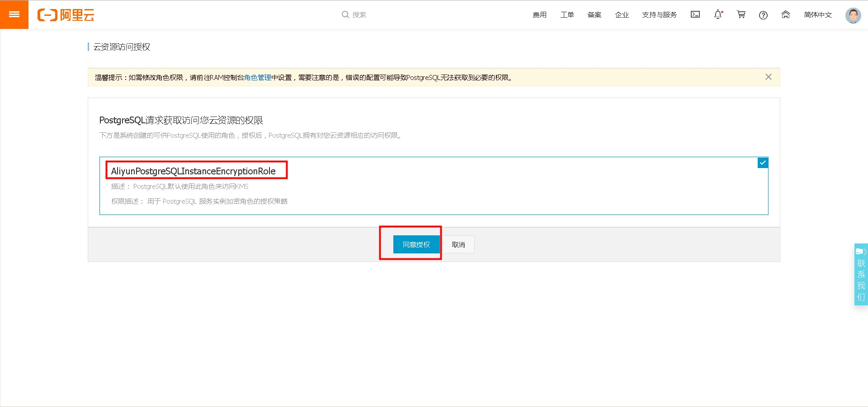
Task: Open the 工单 menu
Action: [567, 15]
